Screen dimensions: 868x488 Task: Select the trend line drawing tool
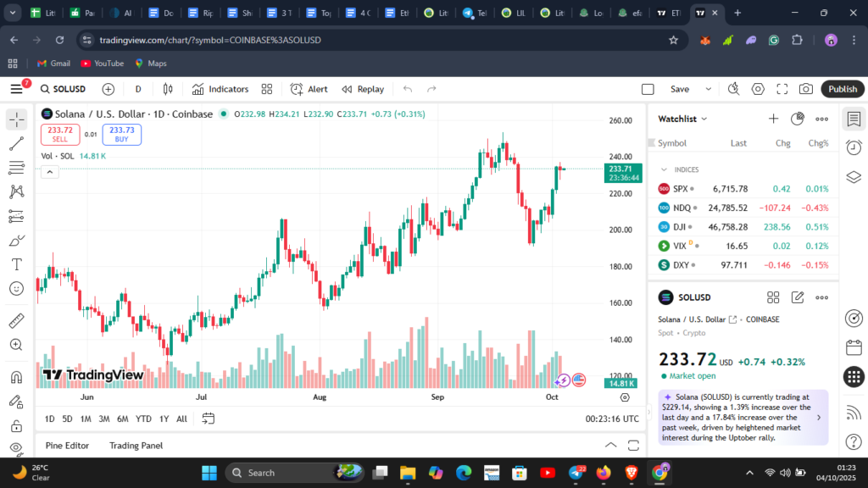(x=16, y=143)
